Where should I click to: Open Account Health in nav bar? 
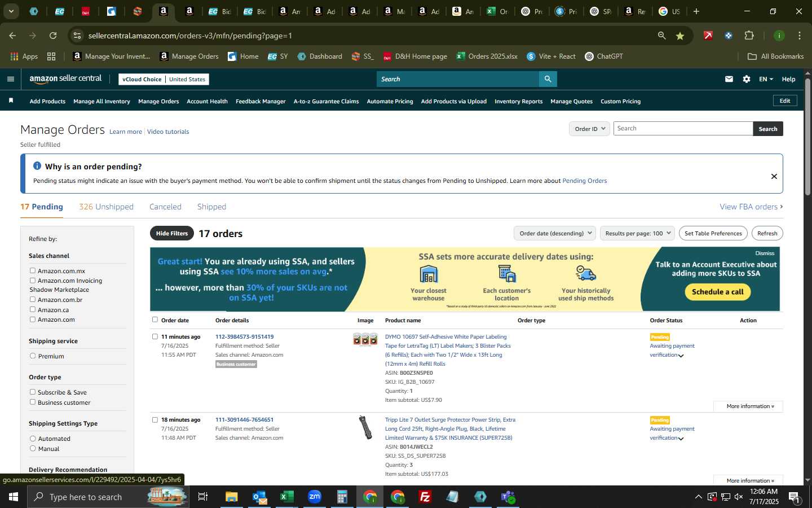207,102
